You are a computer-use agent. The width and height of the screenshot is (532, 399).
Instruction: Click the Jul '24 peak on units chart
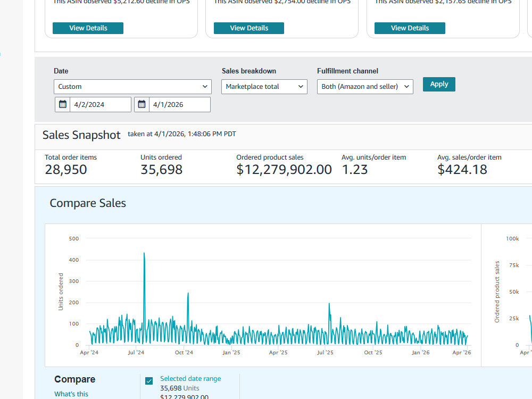[144, 253]
